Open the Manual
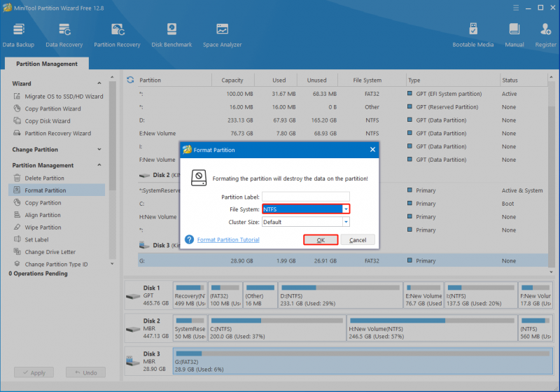The image size is (560, 392). pos(514,35)
